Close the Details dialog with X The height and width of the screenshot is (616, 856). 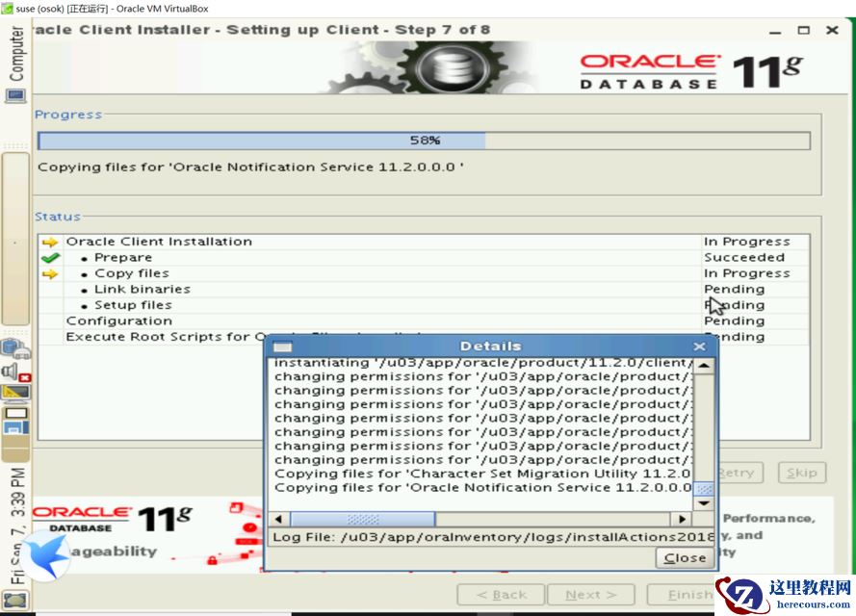coord(699,346)
